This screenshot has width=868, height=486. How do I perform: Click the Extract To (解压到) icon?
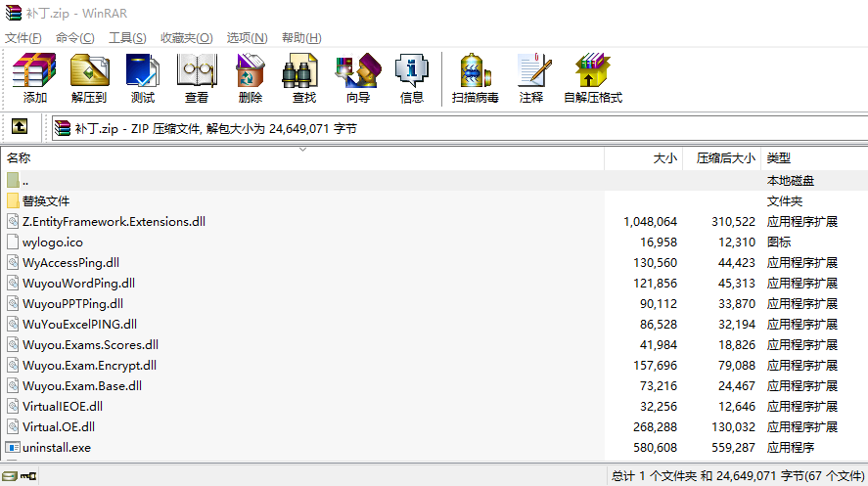coord(89,70)
